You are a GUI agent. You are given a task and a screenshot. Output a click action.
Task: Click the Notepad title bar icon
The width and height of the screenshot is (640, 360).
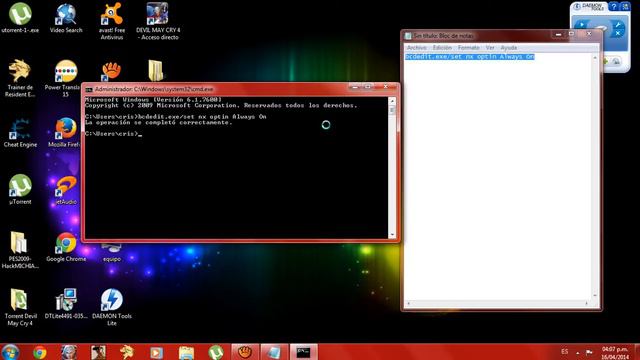408,36
